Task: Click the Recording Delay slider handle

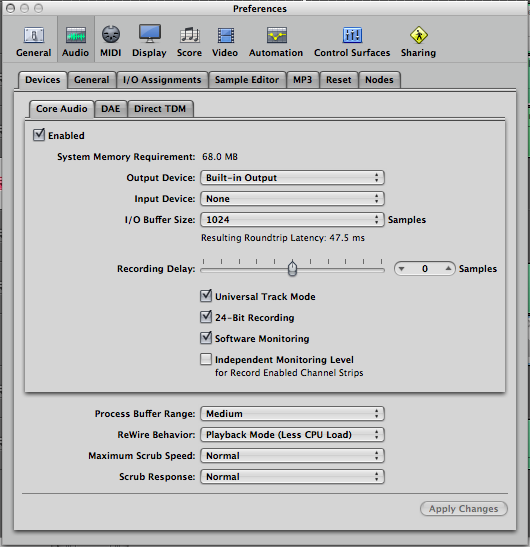Action: tap(292, 268)
